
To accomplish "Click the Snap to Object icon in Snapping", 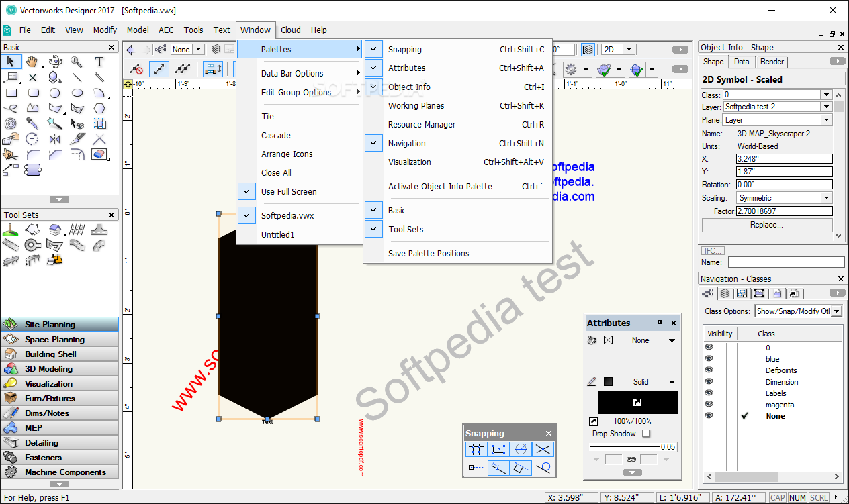I will 498,450.
